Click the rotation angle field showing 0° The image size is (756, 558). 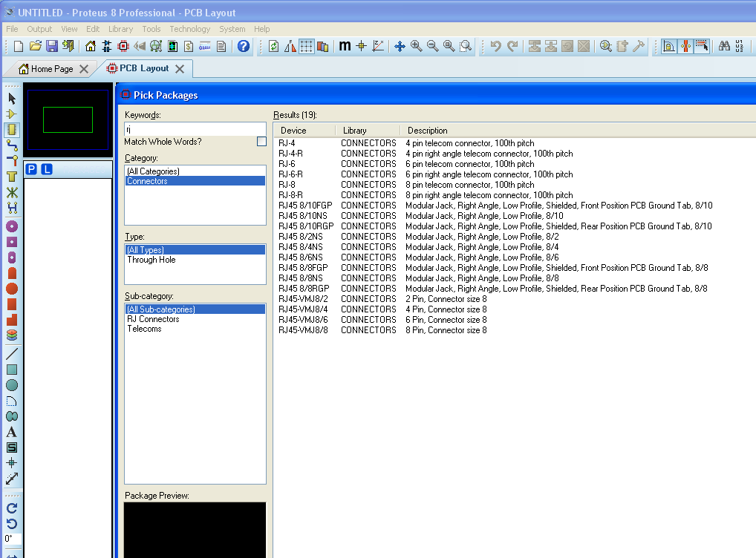pos(13,539)
